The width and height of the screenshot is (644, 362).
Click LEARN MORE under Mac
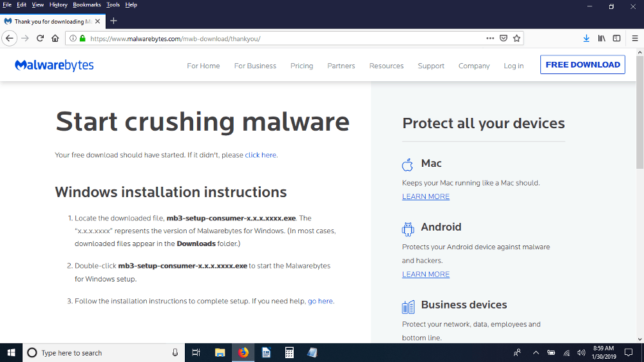(x=426, y=196)
